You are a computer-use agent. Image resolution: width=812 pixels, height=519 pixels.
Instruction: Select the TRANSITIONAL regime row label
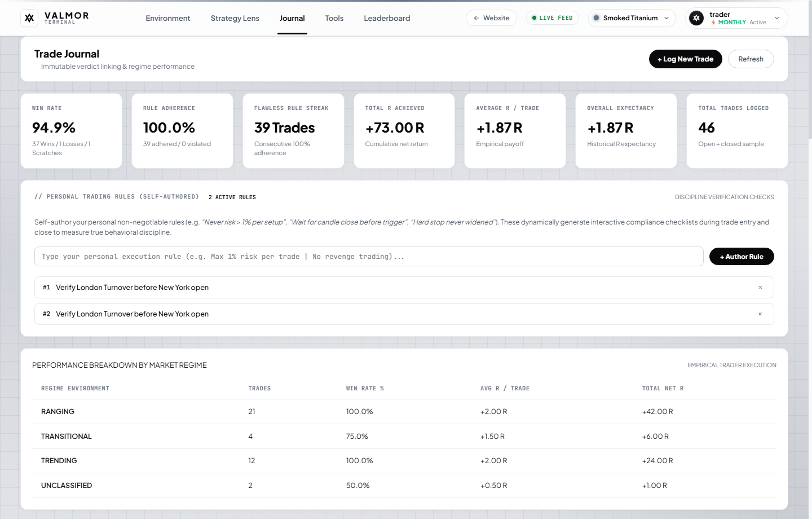67,437
